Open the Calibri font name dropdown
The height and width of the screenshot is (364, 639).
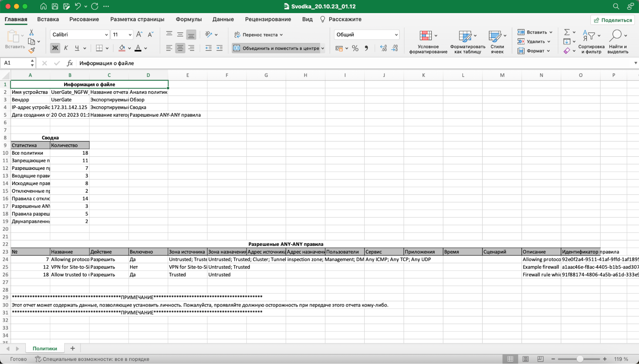pyautogui.click(x=106, y=35)
